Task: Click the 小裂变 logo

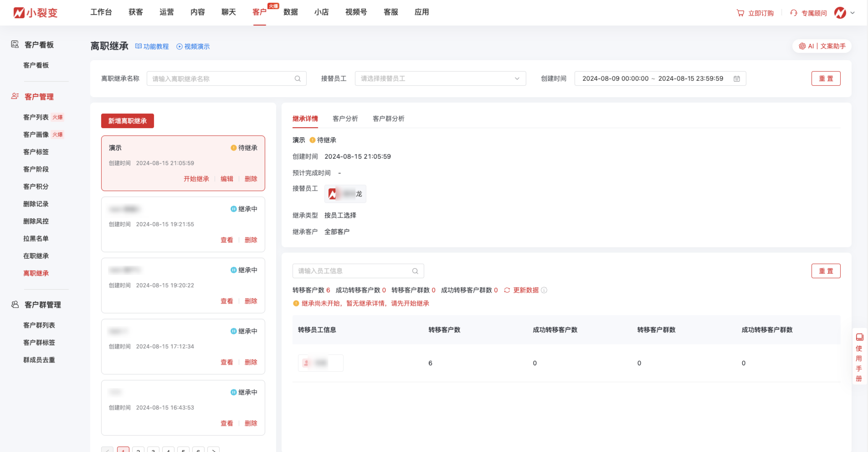Action: tap(36, 13)
